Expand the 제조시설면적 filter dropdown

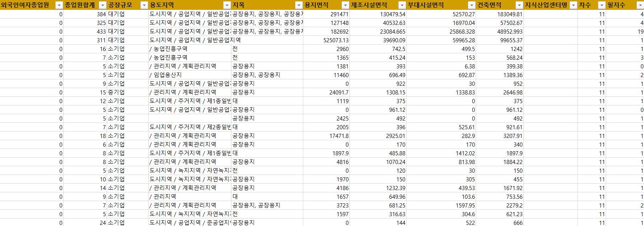(402, 5)
